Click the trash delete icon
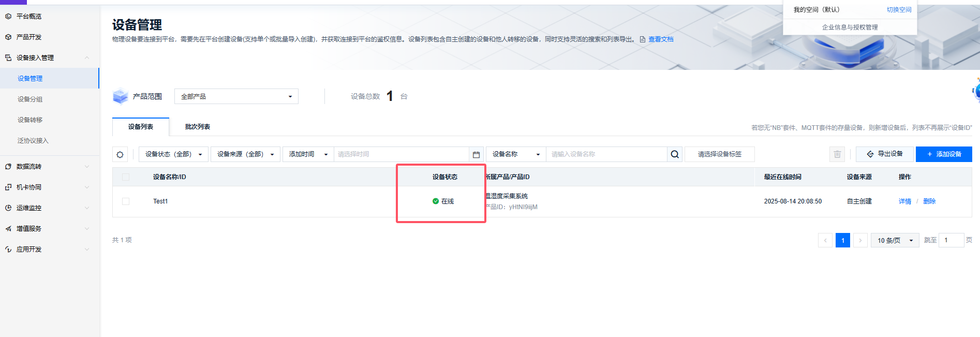This screenshot has width=980, height=337. click(x=837, y=154)
